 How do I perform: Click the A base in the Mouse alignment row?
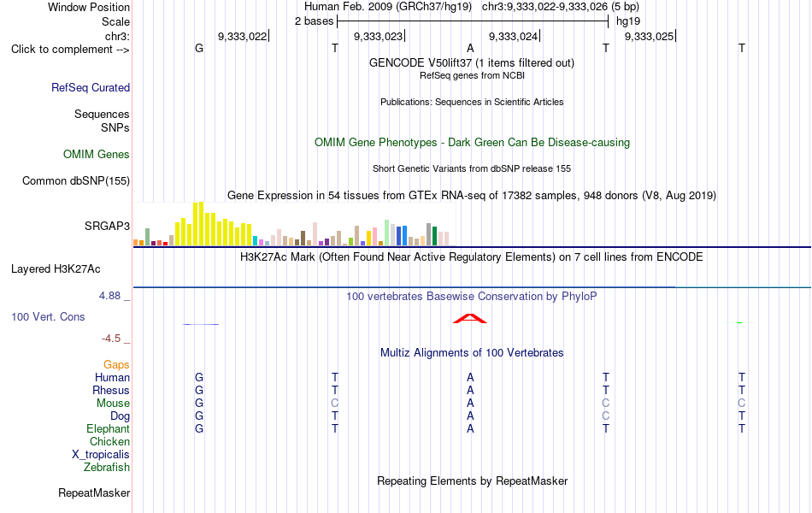coord(470,404)
